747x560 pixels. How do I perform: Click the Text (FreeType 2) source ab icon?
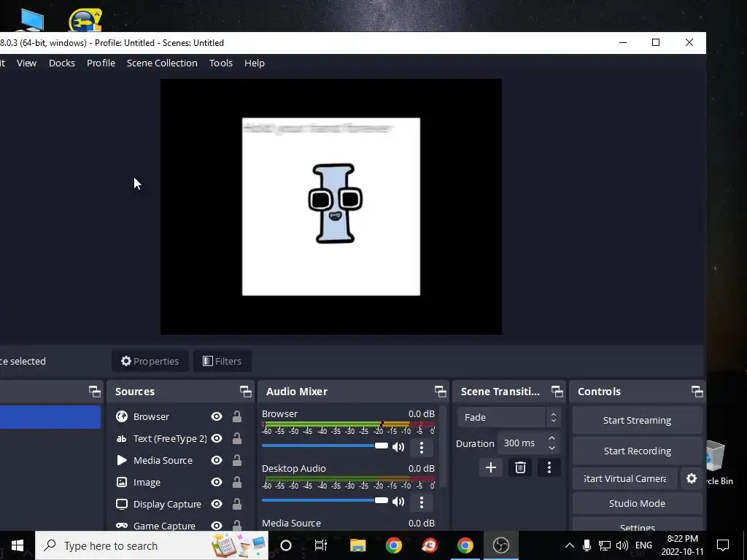(122, 438)
